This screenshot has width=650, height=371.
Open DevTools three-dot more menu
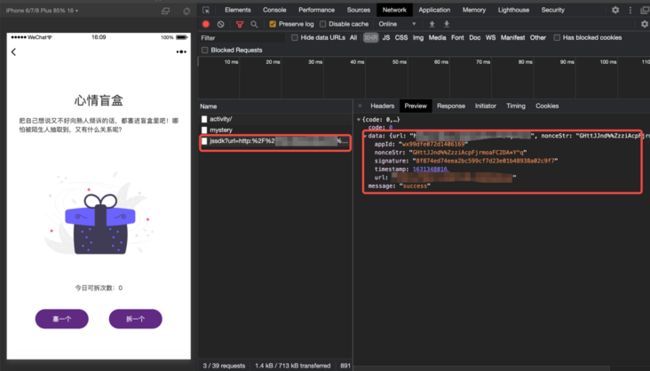click(x=630, y=10)
